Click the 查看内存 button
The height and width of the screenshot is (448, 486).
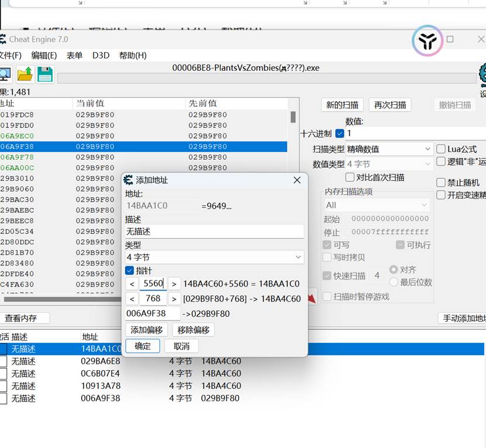[25, 318]
